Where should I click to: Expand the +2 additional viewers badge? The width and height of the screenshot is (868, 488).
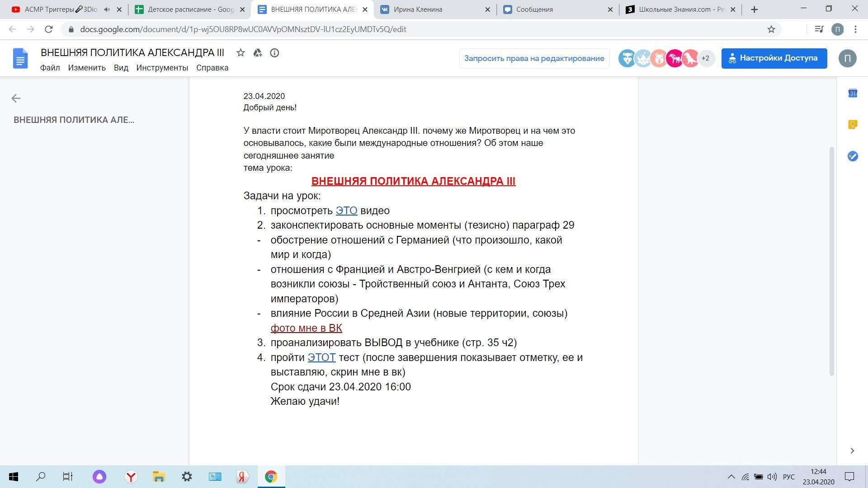706,58
